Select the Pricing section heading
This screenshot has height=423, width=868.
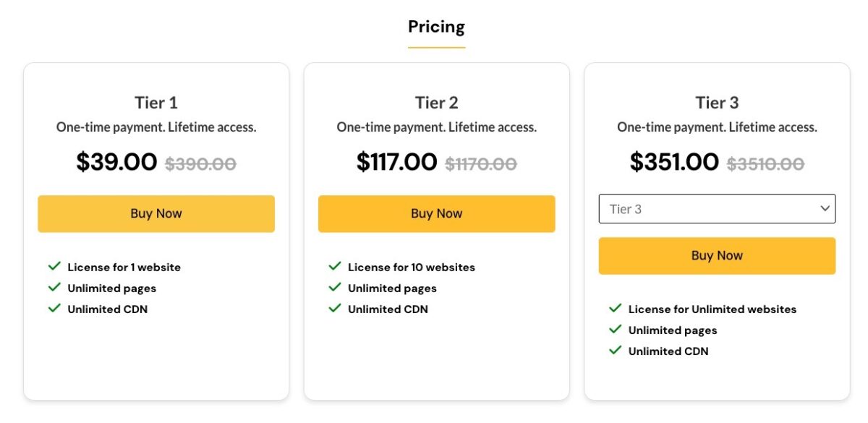coord(436,27)
